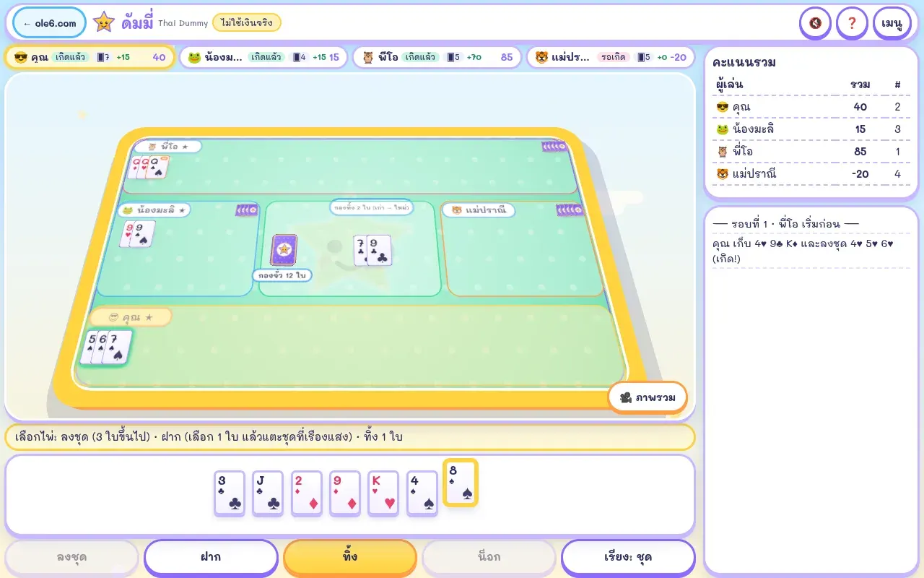Click แม่ปราณี's face-down hand cards on table
924x578 pixels.
(x=569, y=210)
